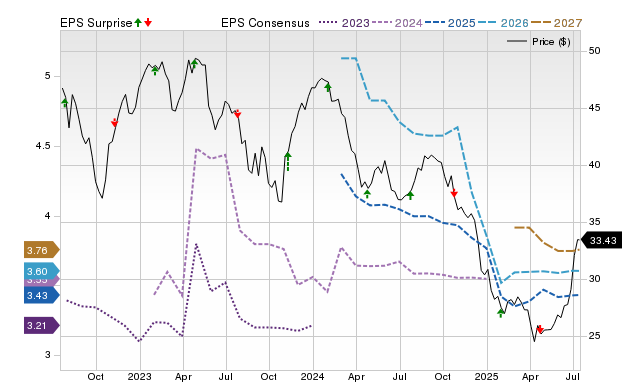Click the 3.60 light blue value badge

tap(42, 271)
